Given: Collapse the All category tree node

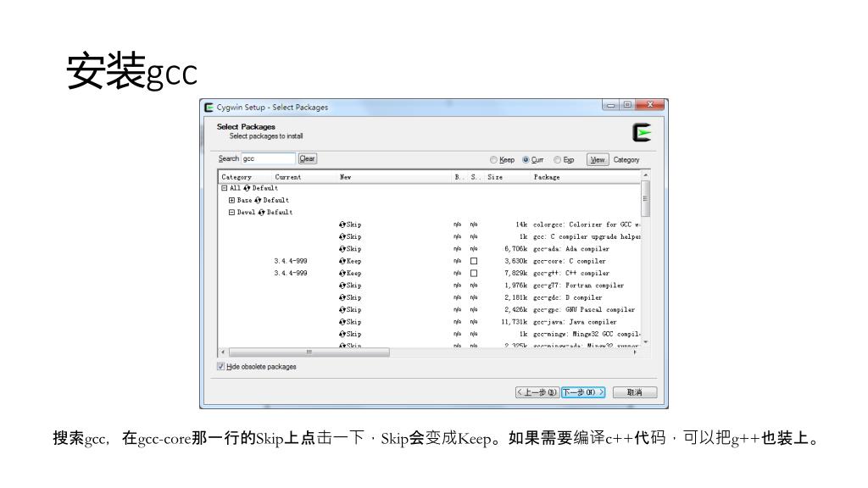Looking at the screenshot, I should pyautogui.click(x=224, y=188).
